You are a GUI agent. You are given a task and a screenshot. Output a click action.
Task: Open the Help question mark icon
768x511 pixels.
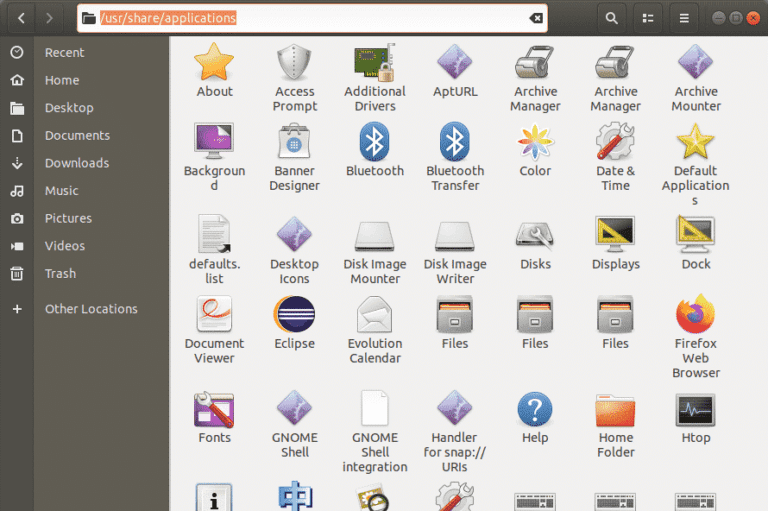tap(535, 409)
